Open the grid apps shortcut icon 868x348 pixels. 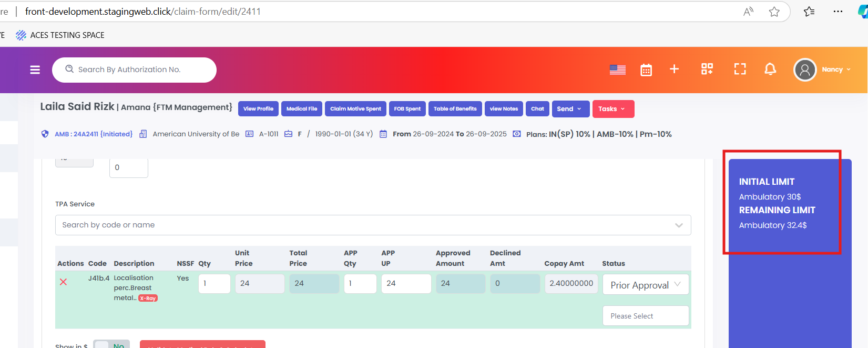tap(707, 69)
